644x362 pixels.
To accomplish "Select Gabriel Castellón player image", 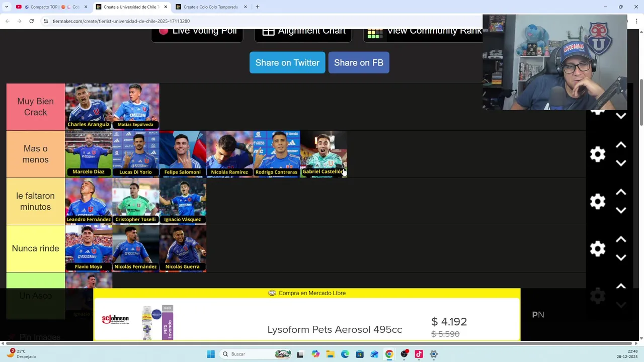I will point(324,154).
